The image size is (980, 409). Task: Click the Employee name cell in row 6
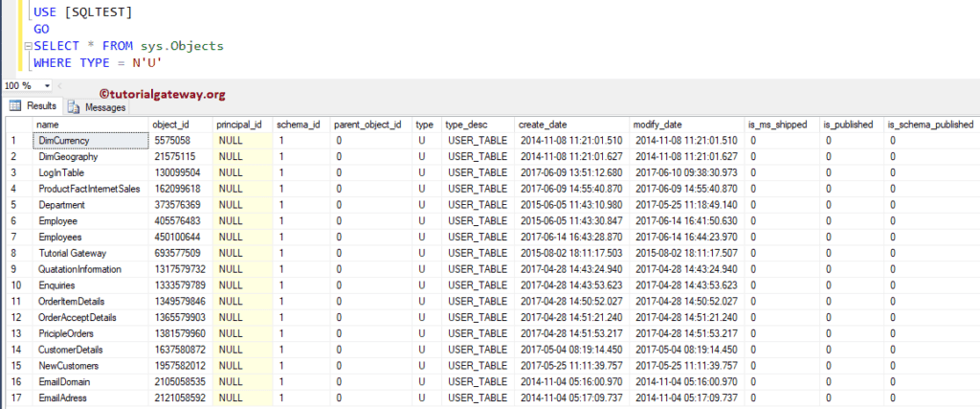pos(91,220)
